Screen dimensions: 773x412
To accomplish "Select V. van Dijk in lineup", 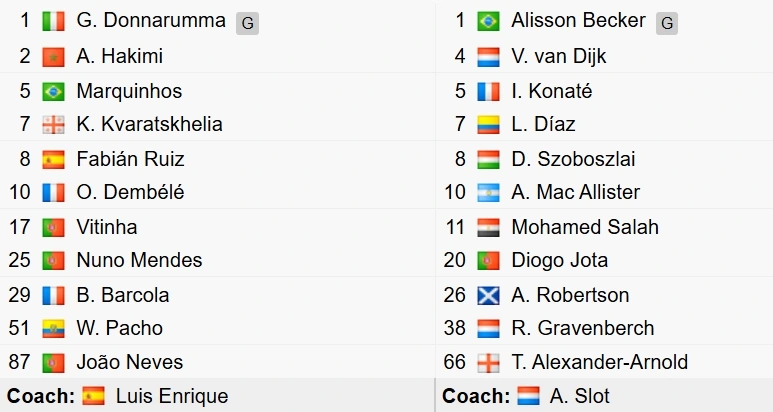I will coord(559,56).
